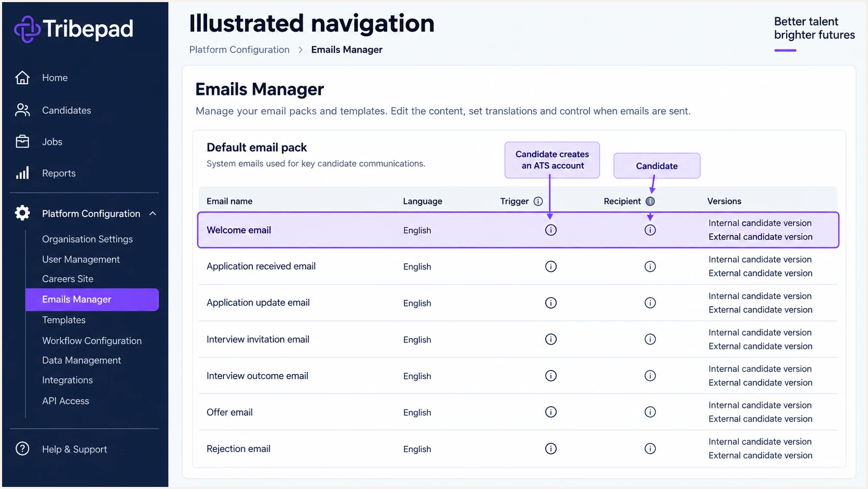868x489 pixels.
Task: Click the Platform Configuration gear icon
Action: [x=22, y=213]
